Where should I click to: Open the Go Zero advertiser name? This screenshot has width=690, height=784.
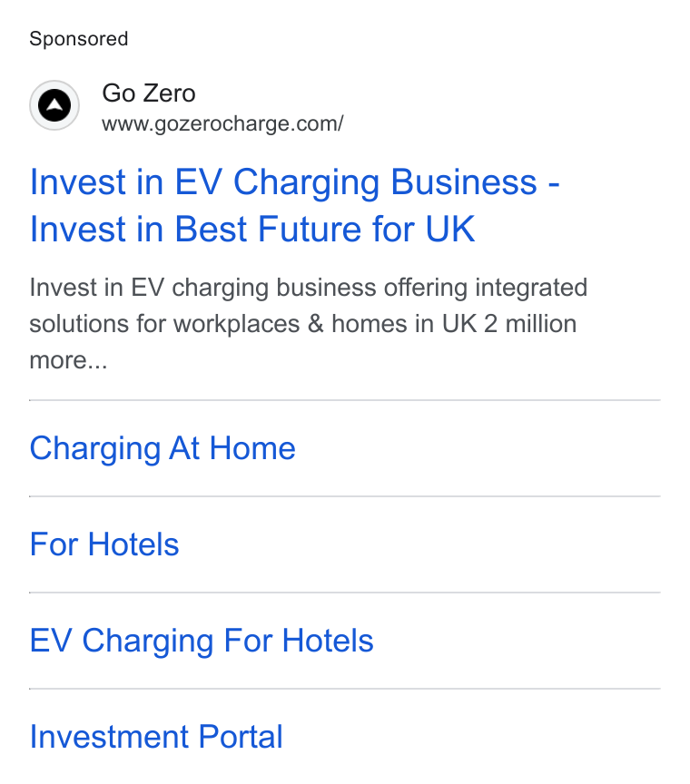(149, 93)
